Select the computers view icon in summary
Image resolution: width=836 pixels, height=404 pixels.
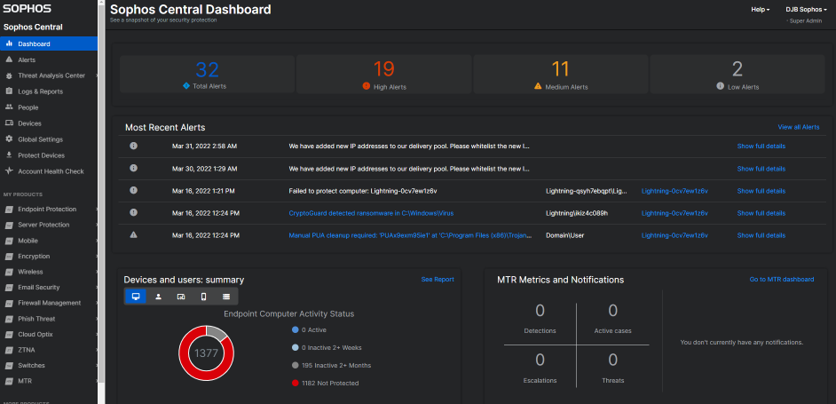tap(135, 296)
